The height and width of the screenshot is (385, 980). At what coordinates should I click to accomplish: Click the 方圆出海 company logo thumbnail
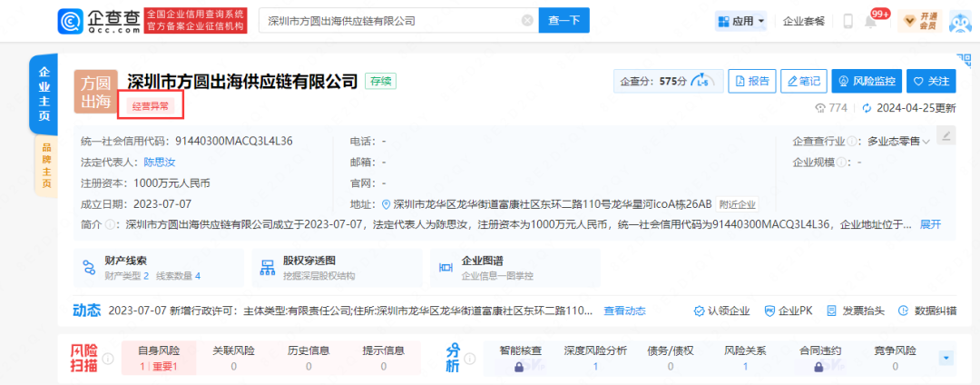[95, 92]
